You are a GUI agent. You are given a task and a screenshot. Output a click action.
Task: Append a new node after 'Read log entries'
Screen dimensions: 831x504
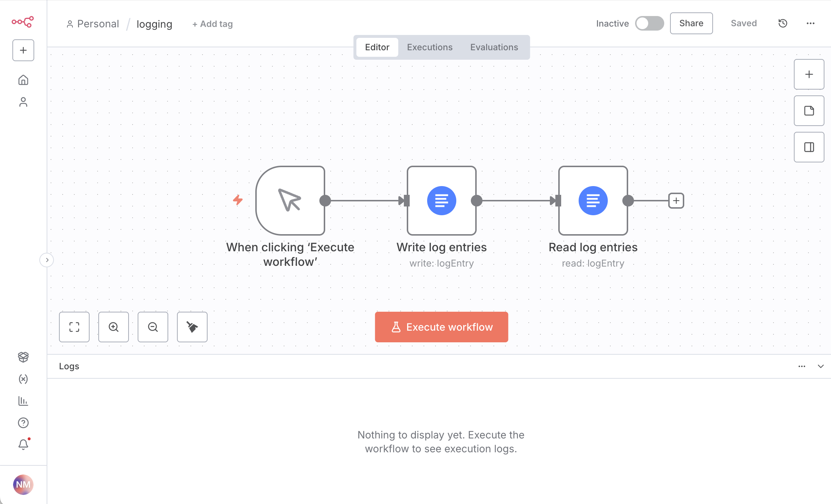[x=676, y=201]
